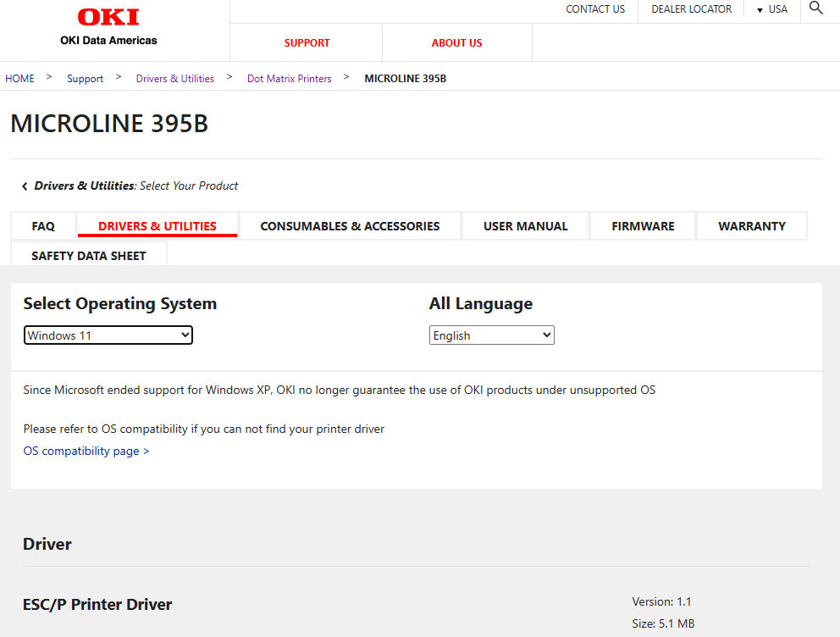Screen dimensions: 840x637
Task: Click the back chevron beside Drivers & Utilities
Action: click(25, 186)
